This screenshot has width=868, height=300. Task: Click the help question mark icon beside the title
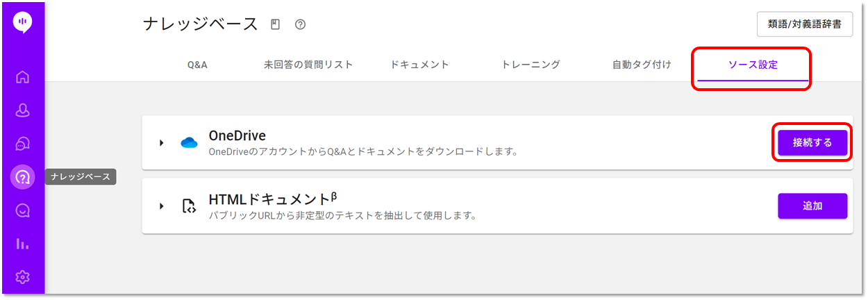tap(300, 24)
